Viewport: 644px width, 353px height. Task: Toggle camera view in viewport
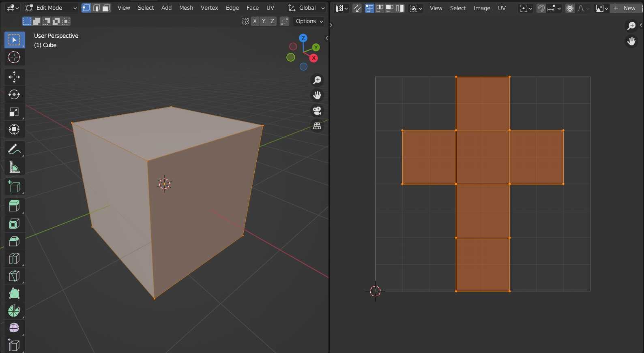[x=317, y=111]
